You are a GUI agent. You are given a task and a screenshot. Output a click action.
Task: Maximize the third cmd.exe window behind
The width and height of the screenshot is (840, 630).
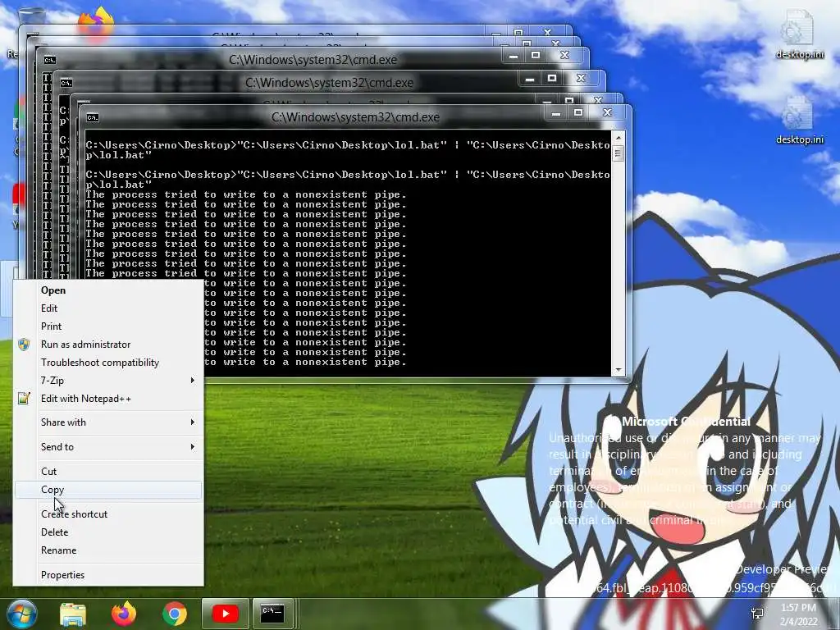535,55
